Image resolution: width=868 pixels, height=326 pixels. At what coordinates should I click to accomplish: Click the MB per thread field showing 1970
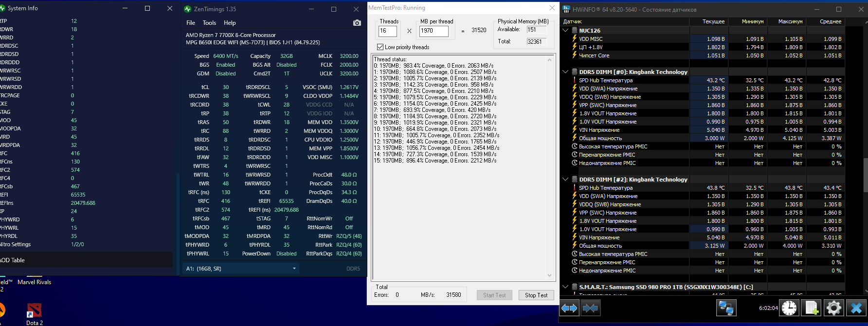tap(434, 31)
